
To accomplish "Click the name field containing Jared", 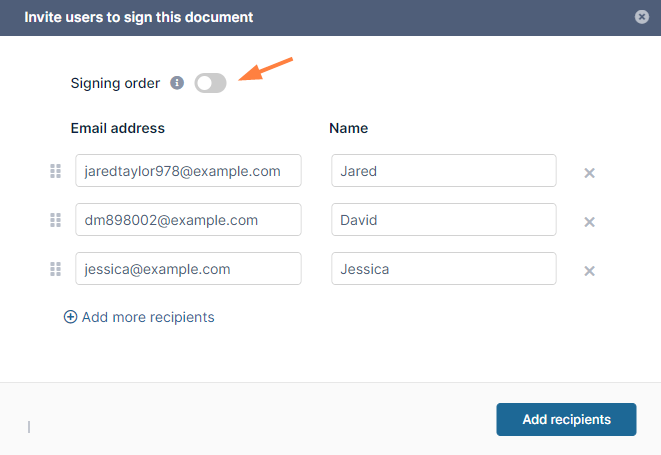I will (x=443, y=171).
